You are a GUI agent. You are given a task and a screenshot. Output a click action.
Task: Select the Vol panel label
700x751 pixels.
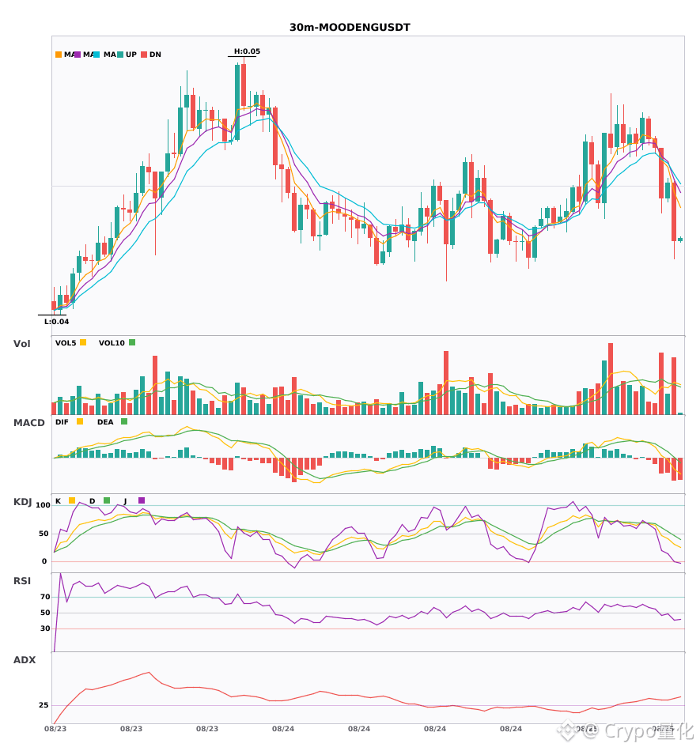coord(21,343)
